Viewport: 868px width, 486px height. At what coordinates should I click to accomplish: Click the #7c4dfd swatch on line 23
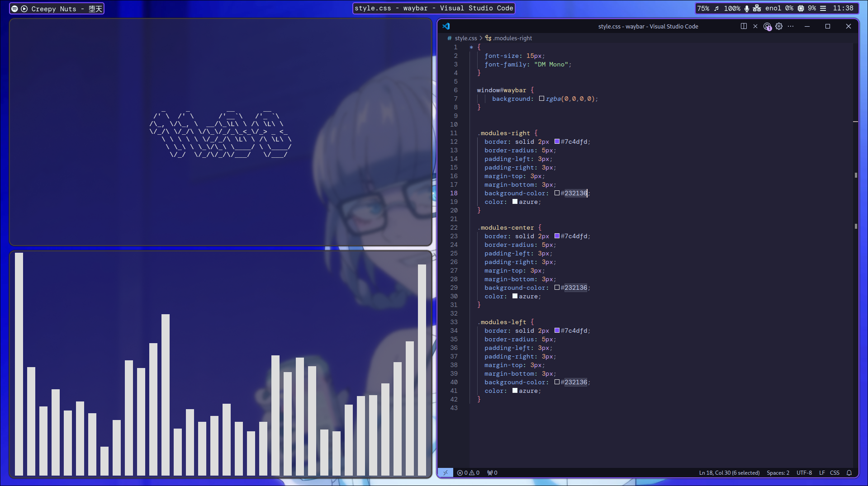tap(557, 236)
